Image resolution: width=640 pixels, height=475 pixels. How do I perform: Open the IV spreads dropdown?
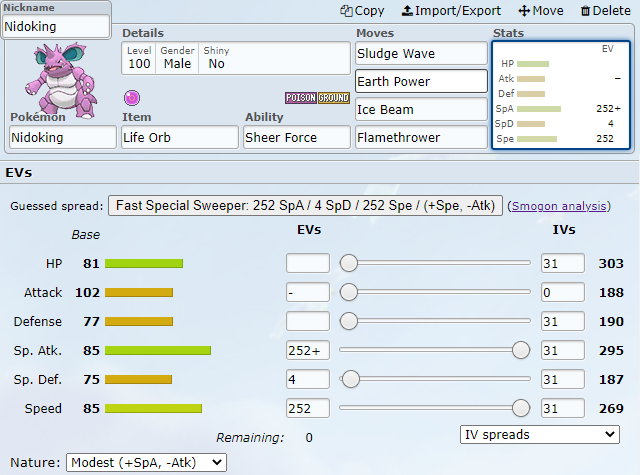[x=540, y=434]
